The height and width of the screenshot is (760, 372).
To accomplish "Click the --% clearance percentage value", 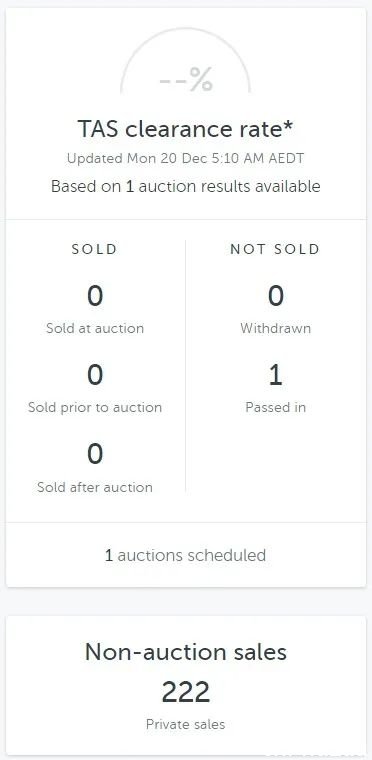I will point(186,80).
